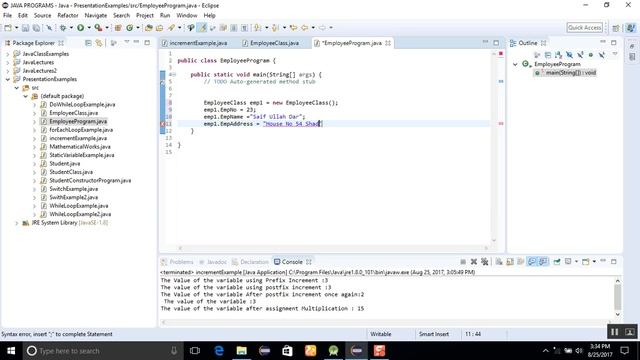Click the Console vertical scrollbar
Screen dimensions: 640x360
pos(617,298)
